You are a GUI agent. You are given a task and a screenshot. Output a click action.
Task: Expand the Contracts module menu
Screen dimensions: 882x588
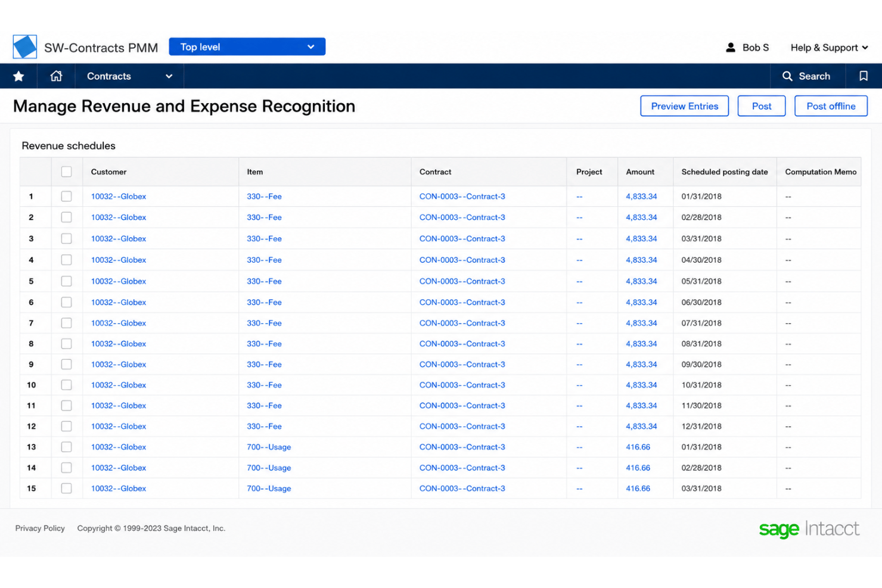[129, 76]
